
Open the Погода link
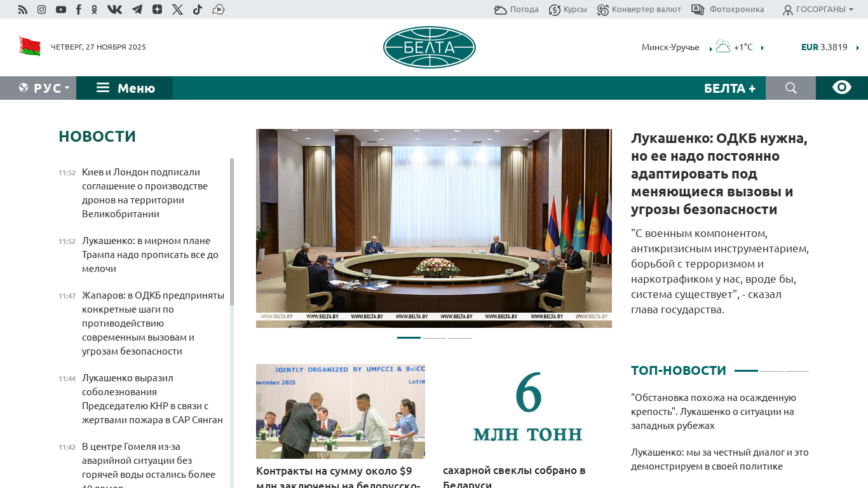pos(524,10)
